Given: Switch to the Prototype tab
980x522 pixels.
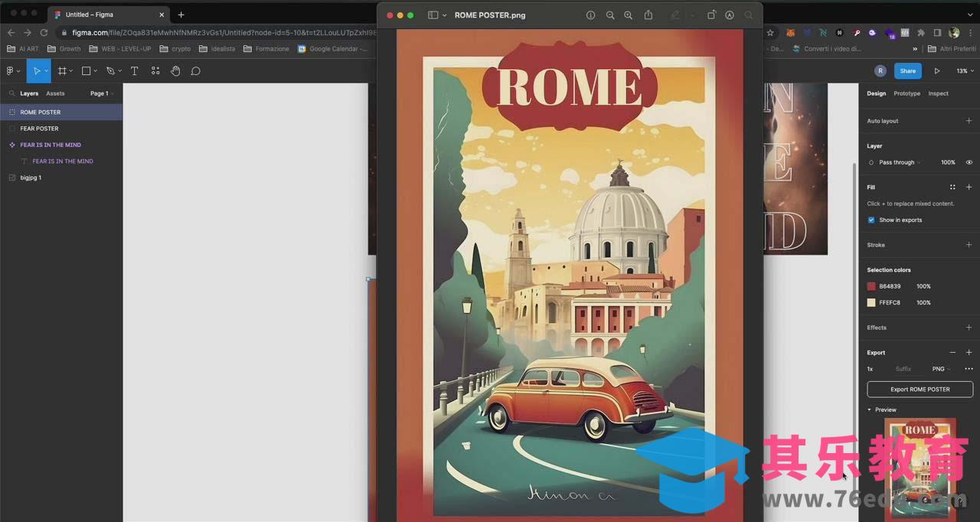Looking at the screenshot, I should 906,93.
